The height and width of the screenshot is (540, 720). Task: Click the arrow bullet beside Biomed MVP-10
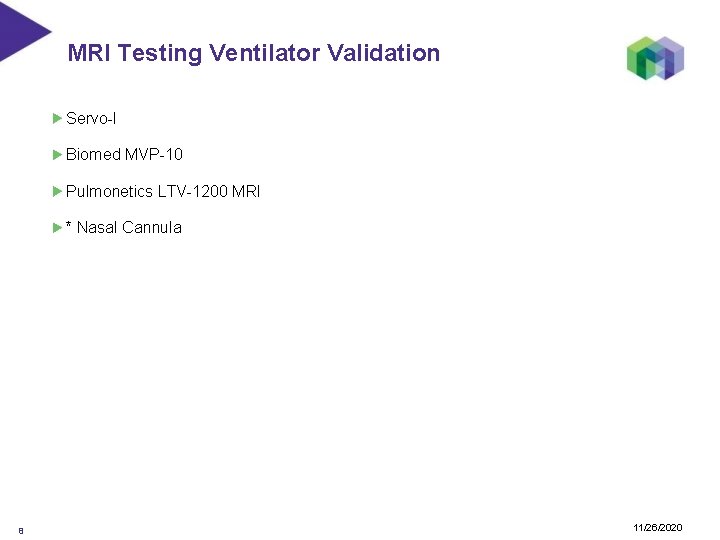57,155
